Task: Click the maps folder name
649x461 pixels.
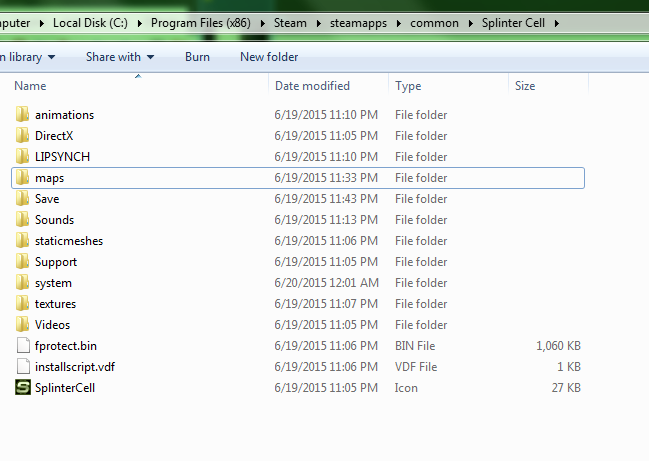Action: 50,178
